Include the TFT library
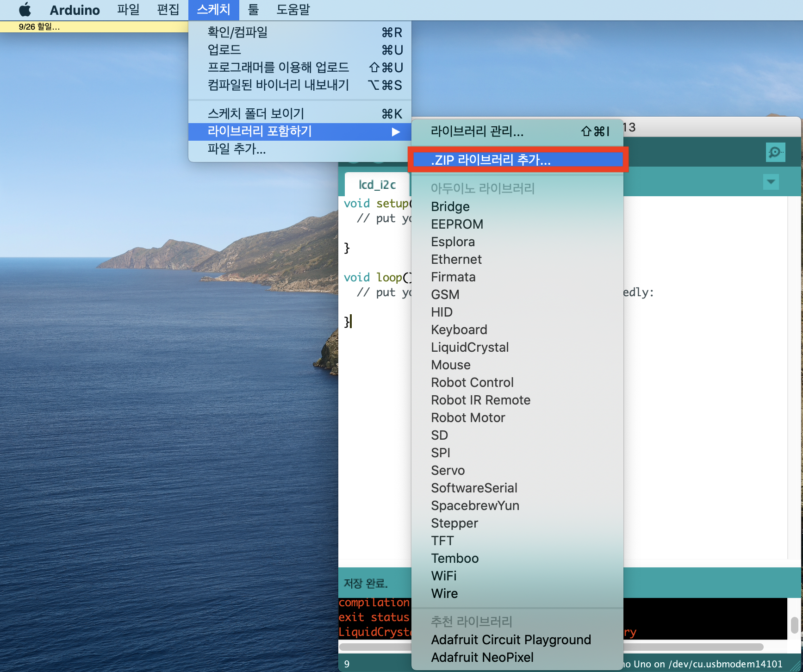Viewport: 803px width, 672px height. tap(517, 541)
